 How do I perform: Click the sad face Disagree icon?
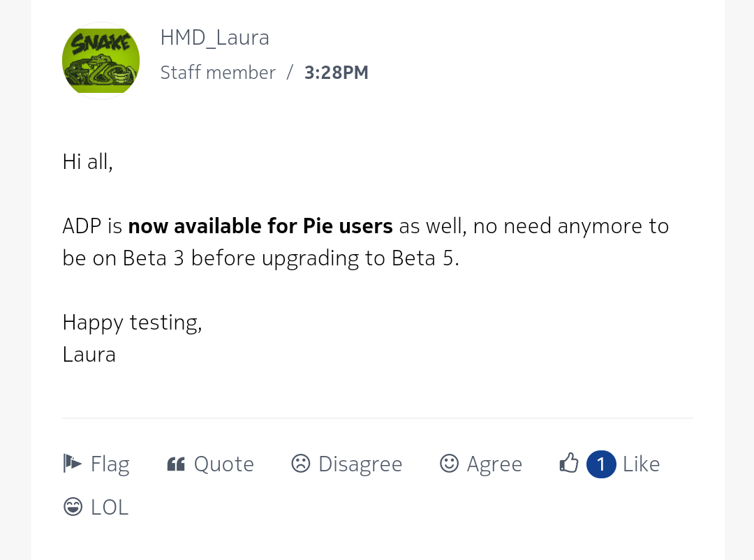click(x=300, y=464)
